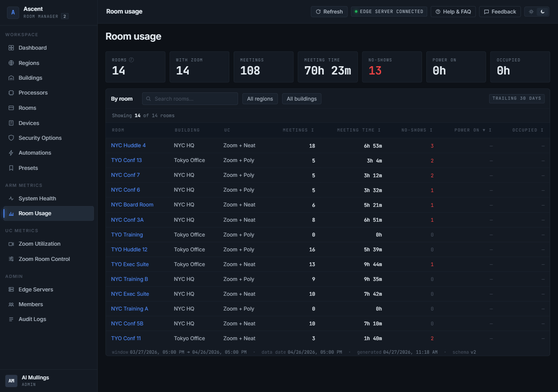The image size is (558, 392).
Task: Open the TYO Exec Suite room link
Action: (130, 264)
